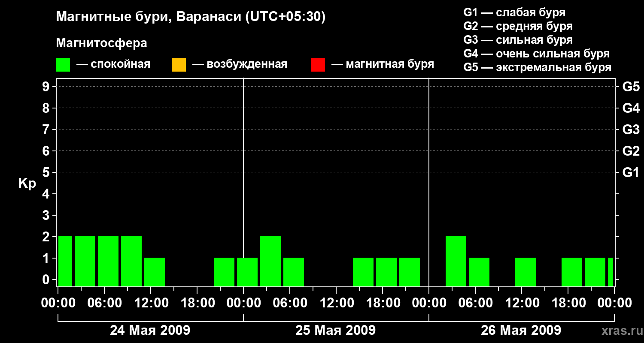644x343 pixels.
Task: Click the red 'магнитная буря' legend swatch
Action: click(x=318, y=64)
